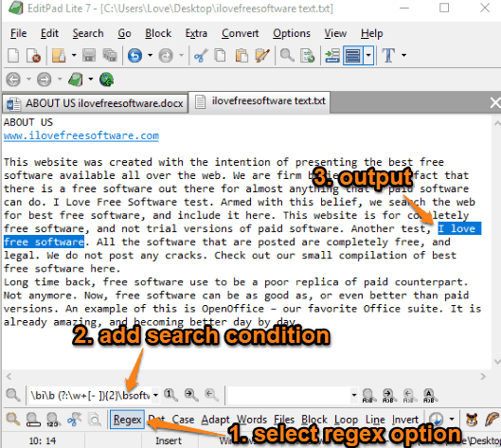
Task: Expand the word wrap options dropdown arrow
Action: pyautogui.click(x=368, y=56)
